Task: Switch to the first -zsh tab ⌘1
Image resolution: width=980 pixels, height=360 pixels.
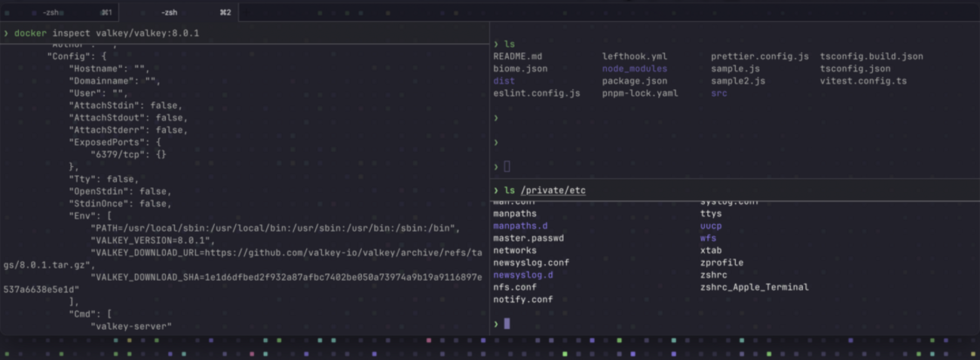Action: (60, 12)
